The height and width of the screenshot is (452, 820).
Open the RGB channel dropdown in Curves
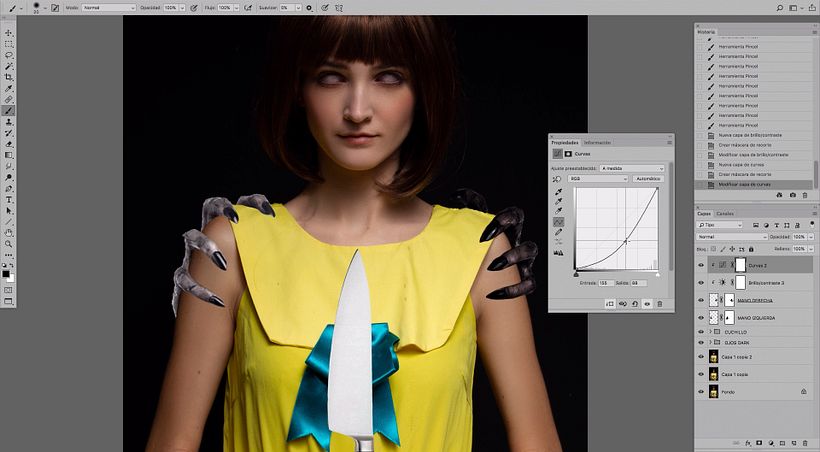[598, 179]
